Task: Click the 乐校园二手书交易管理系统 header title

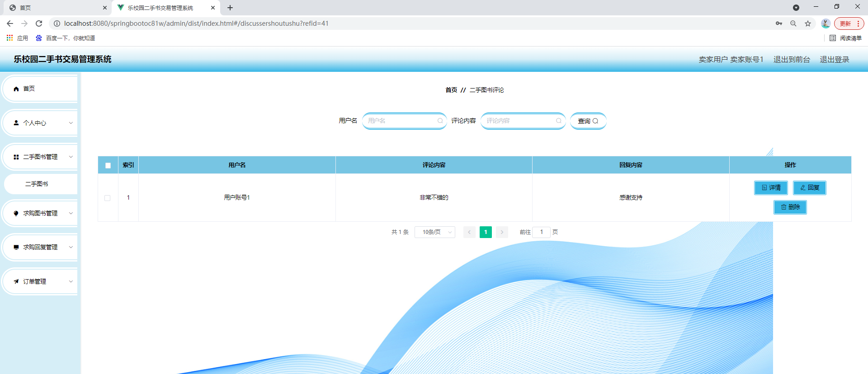Action: pos(62,59)
